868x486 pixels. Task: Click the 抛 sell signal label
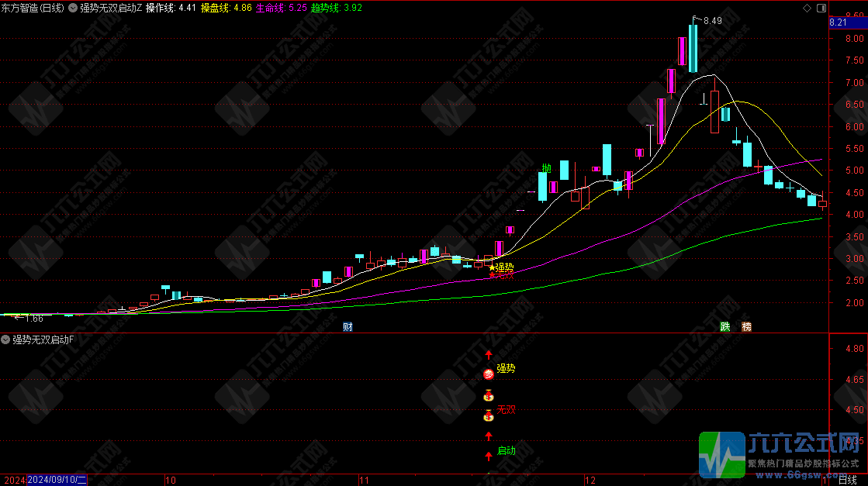click(546, 168)
